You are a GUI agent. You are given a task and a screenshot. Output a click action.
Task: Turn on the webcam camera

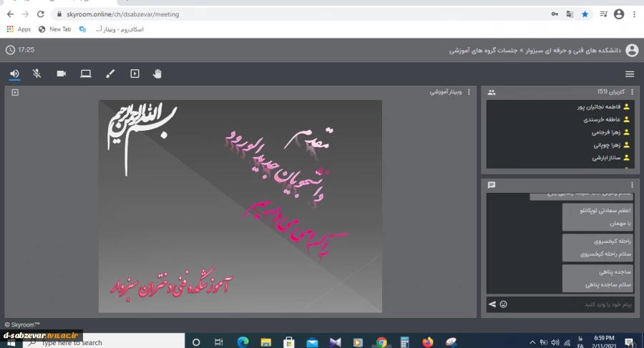click(62, 74)
